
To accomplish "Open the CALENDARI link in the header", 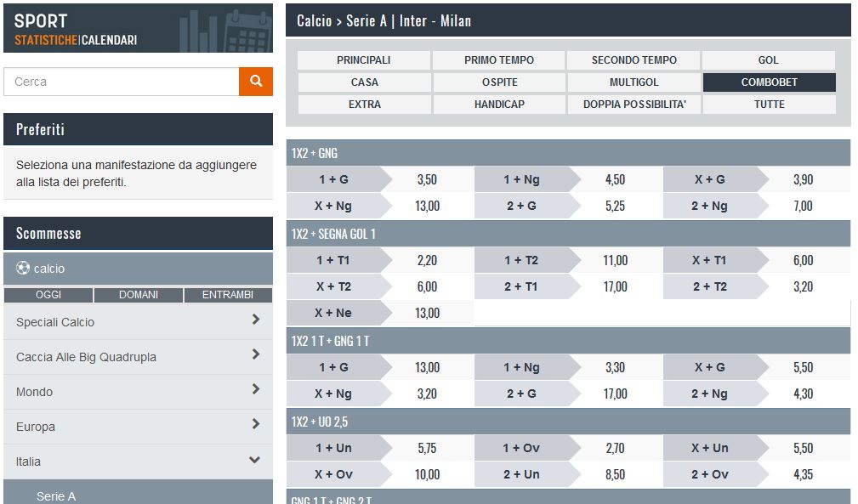I will click(110, 40).
